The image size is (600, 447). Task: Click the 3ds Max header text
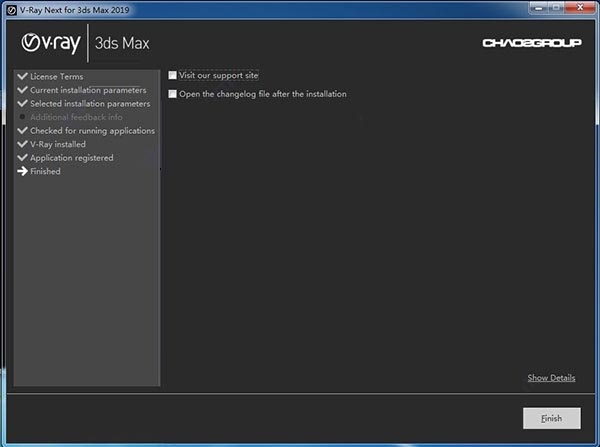tap(122, 43)
